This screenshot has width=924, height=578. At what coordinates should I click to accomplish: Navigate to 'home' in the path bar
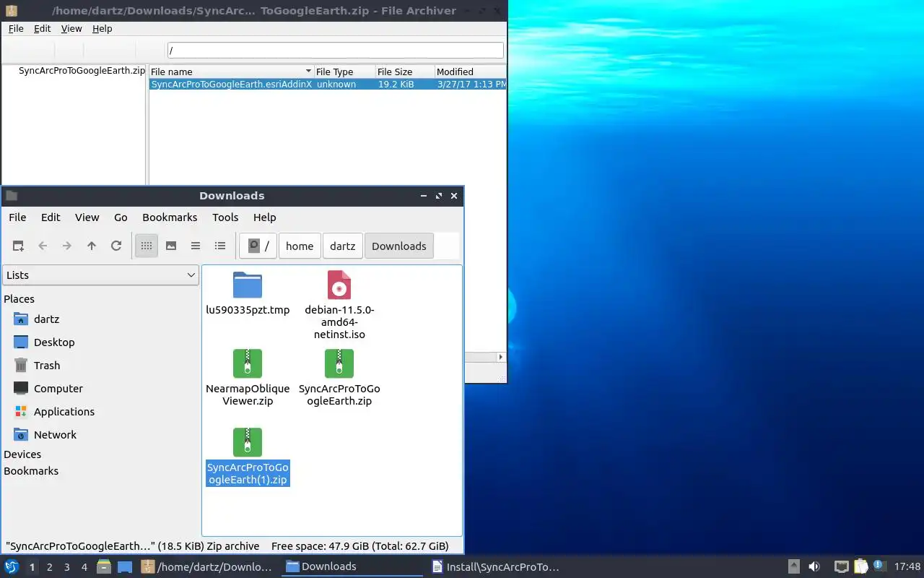pos(300,246)
